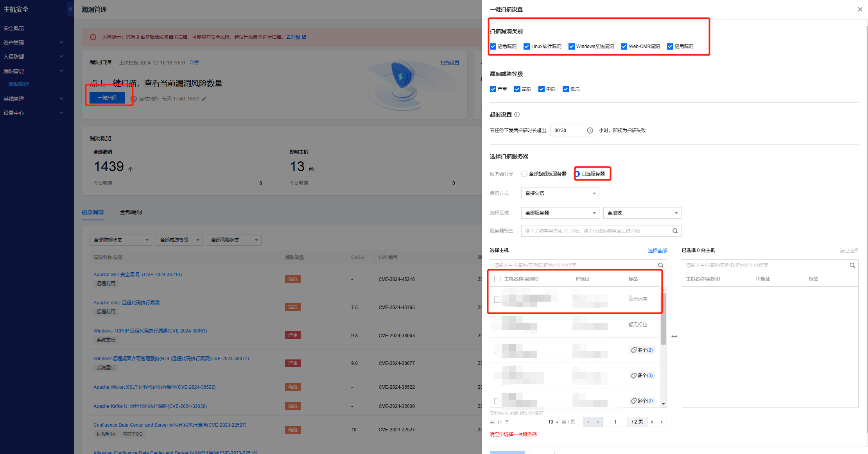
Task: Click the search icon in the 服务器标签 field
Action: tap(675, 231)
